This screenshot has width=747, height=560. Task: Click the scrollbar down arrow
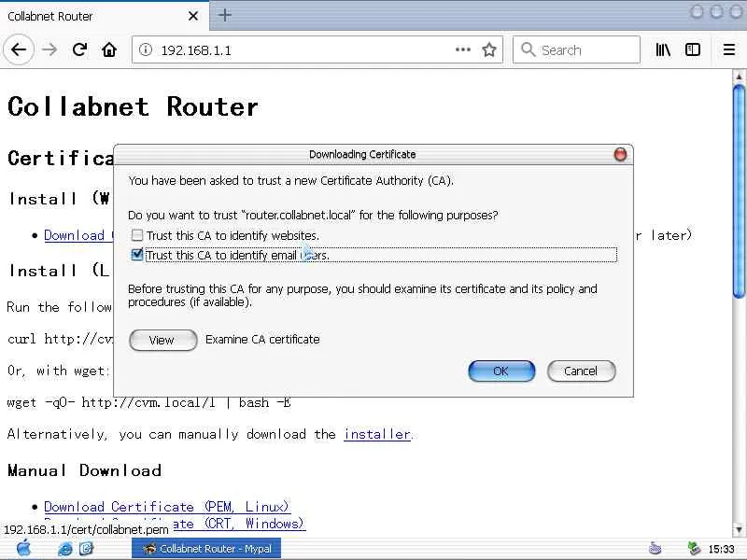tap(739, 529)
